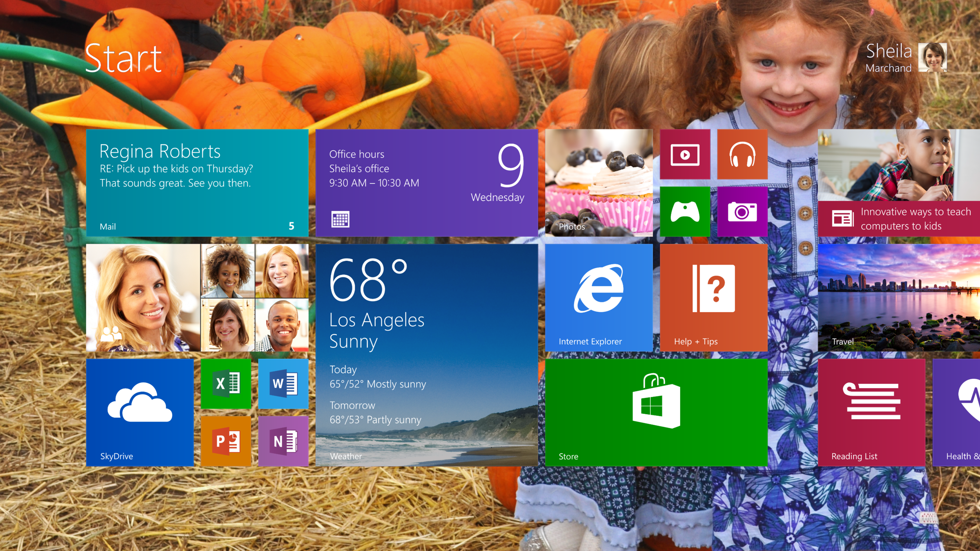Open the Xbox Games controller tile
This screenshot has height=551, width=980.
tap(685, 212)
